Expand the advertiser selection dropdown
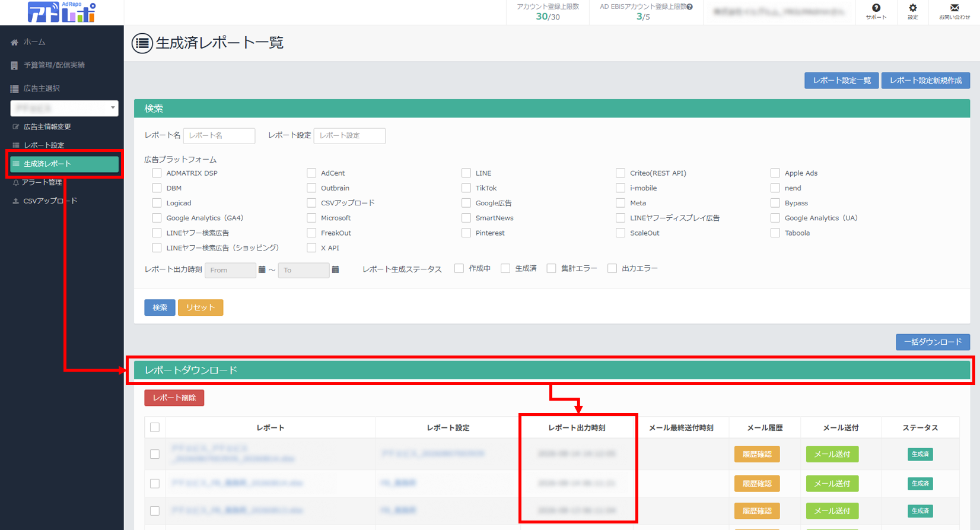Image resolution: width=980 pixels, height=530 pixels. 64,108
